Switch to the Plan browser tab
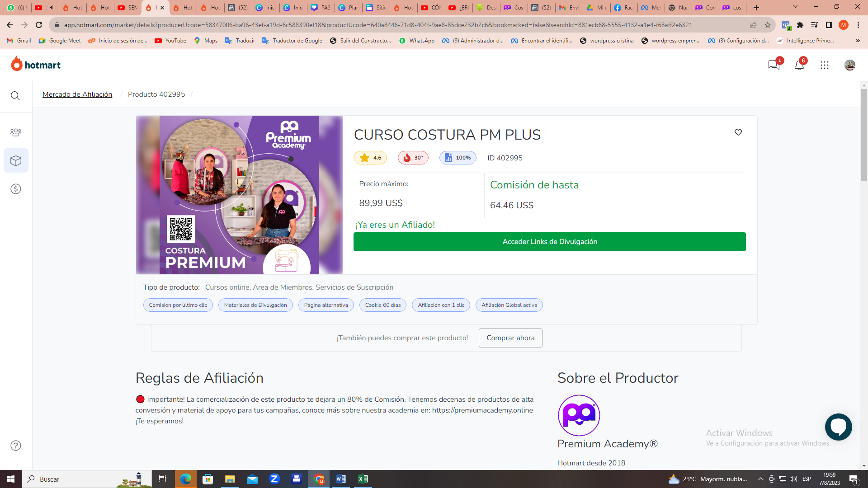The image size is (868, 488). [x=348, y=8]
